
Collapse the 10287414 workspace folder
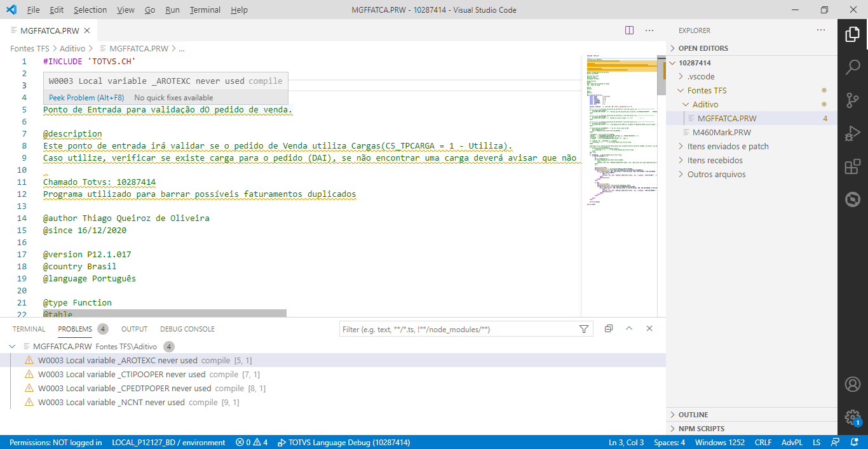[752, 63]
